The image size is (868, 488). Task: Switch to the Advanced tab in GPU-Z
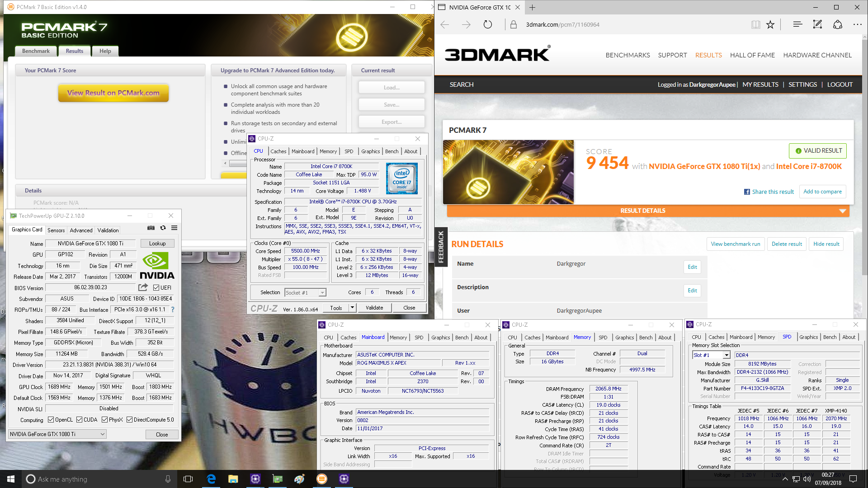click(x=81, y=230)
